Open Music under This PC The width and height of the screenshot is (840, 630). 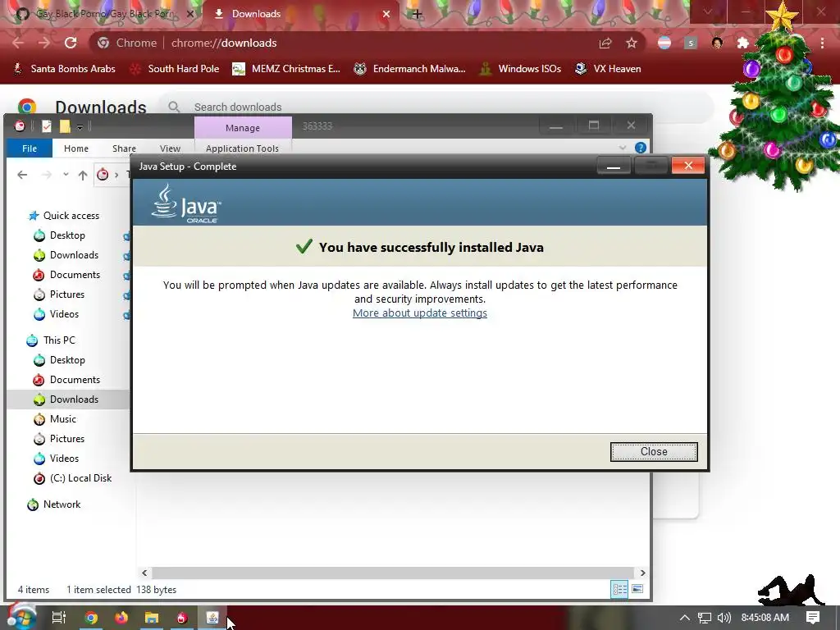click(62, 419)
